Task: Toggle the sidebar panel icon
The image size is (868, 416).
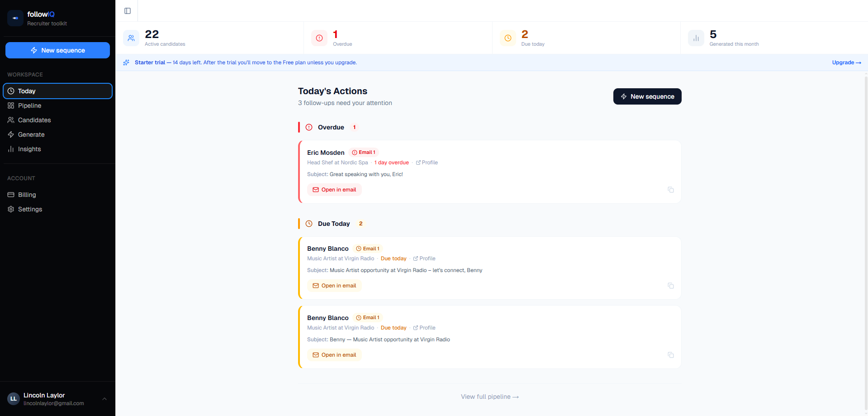Action: [x=128, y=11]
